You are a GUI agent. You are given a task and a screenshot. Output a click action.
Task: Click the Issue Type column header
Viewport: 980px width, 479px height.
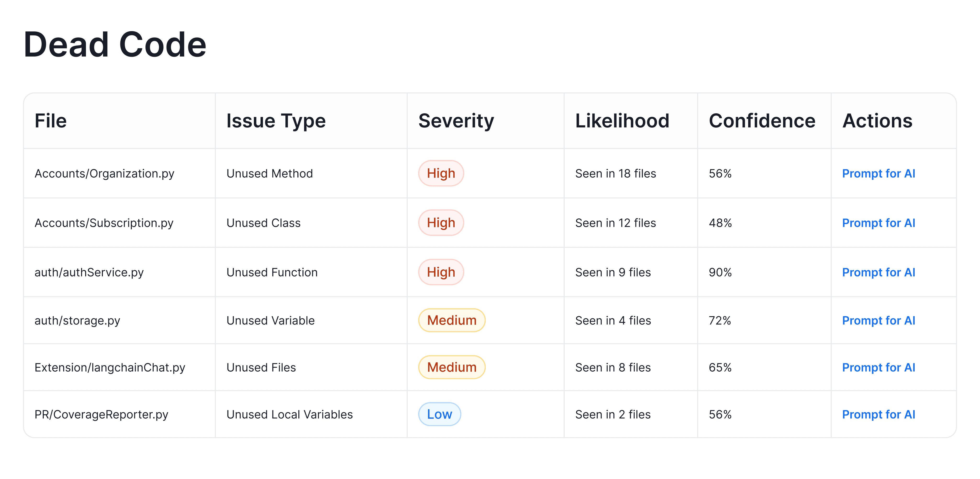tap(276, 121)
